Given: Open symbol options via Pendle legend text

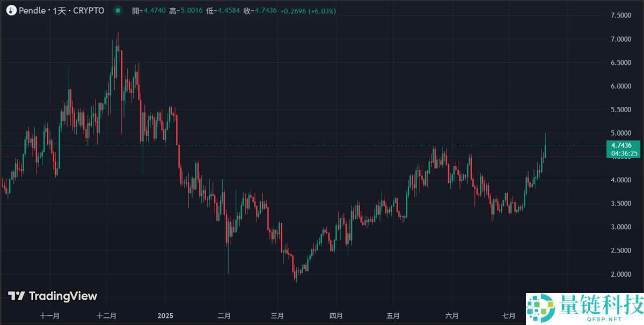Looking at the screenshot, I should pos(32,10).
